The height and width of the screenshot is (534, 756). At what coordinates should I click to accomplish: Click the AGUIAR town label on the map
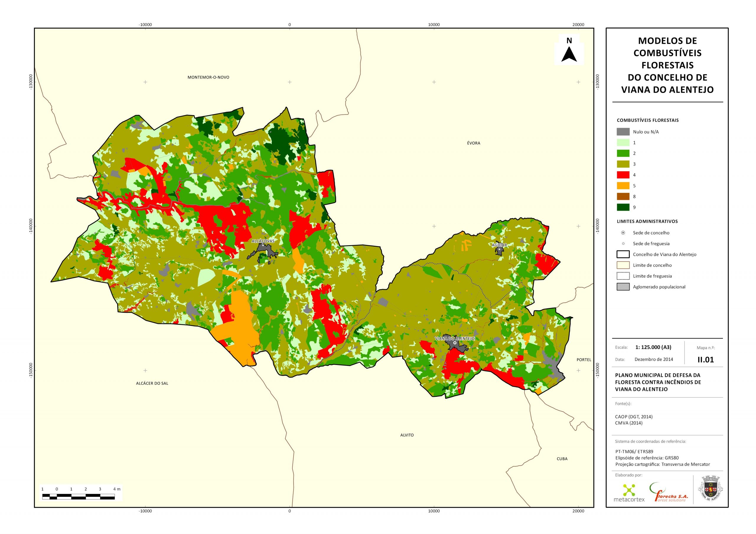[499, 245]
